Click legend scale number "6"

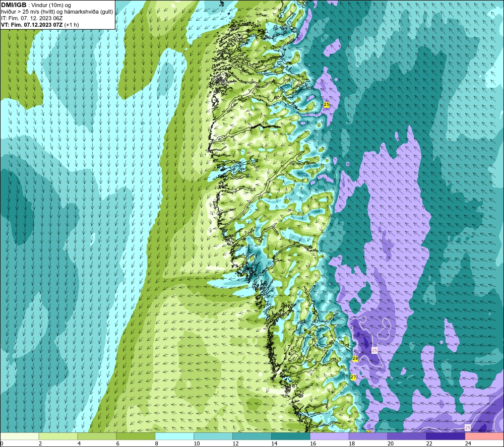[117, 443]
